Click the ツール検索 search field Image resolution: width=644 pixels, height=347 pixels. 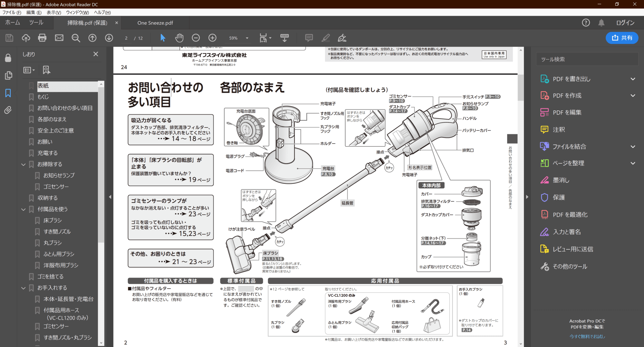click(587, 59)
